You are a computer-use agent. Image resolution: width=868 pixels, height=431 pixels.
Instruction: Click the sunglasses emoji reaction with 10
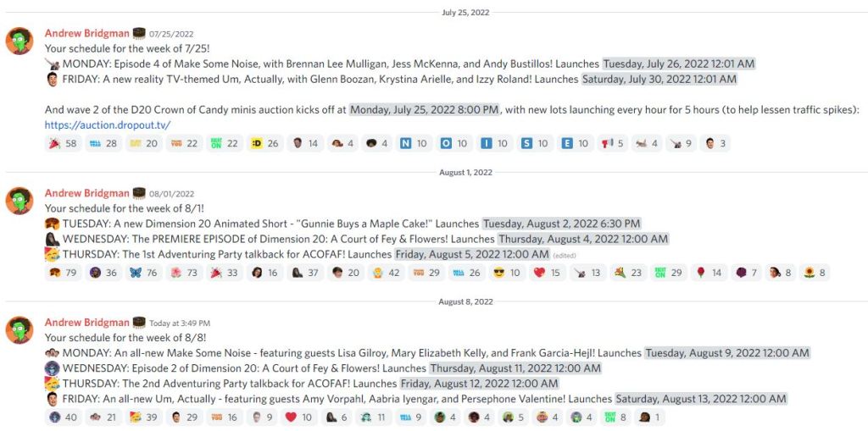point(507,273)
